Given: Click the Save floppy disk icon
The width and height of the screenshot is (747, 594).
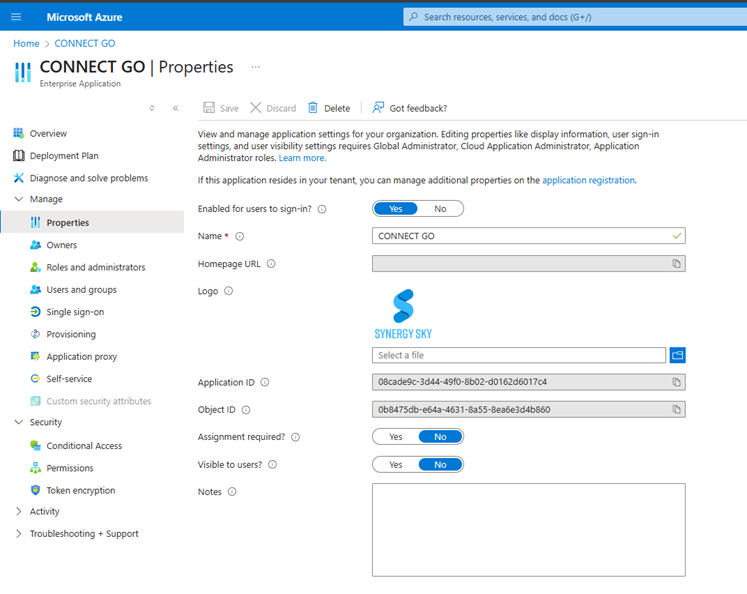Looking at the screenshot, I should (x=209, y=108).
